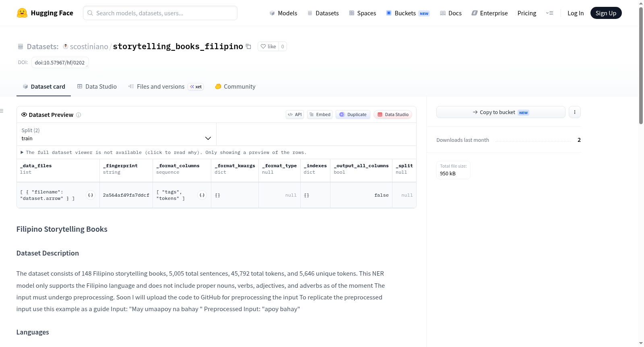The width and height of the screenshot is (644, 347).
Task: Click the xet badge next to Files
Action: point(196,87)
